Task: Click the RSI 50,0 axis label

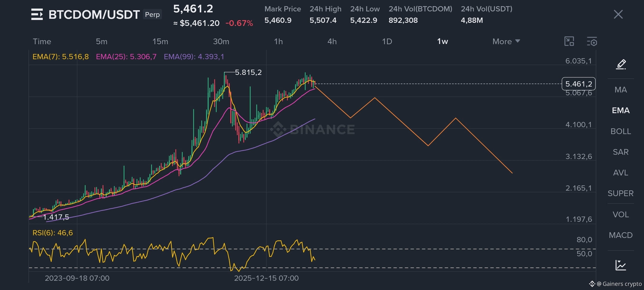Action: [x=584, y=253]
